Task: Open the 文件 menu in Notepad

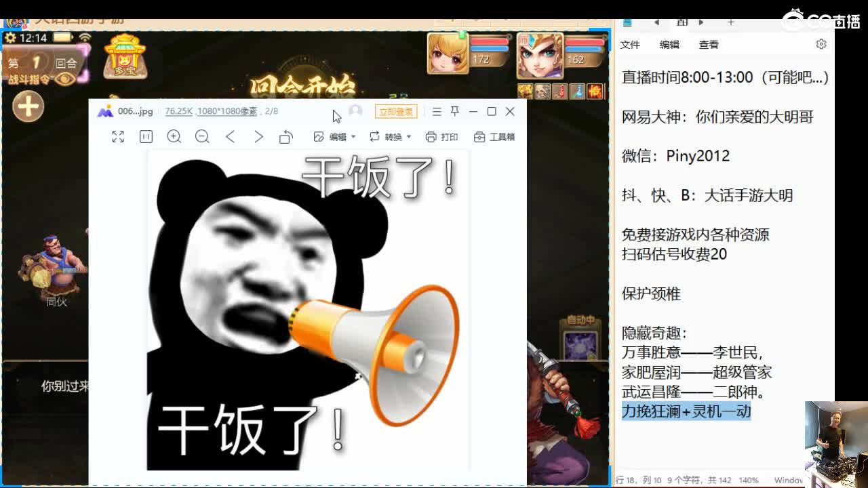Action: click(x=630, y=45)
